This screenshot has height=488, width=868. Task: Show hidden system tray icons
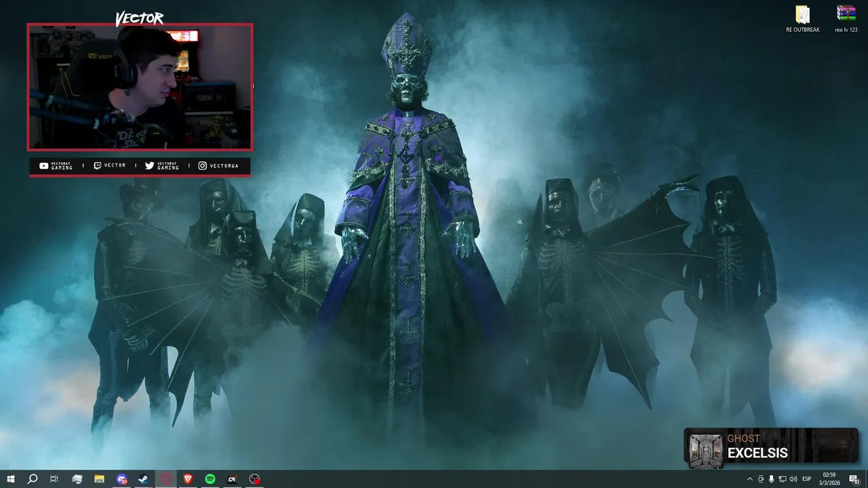point(749,479)
